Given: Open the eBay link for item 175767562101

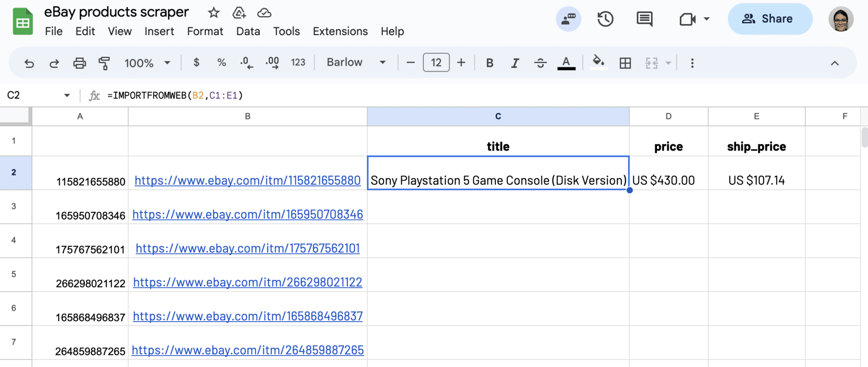Looking at the screenshot, I should point(248,248).
